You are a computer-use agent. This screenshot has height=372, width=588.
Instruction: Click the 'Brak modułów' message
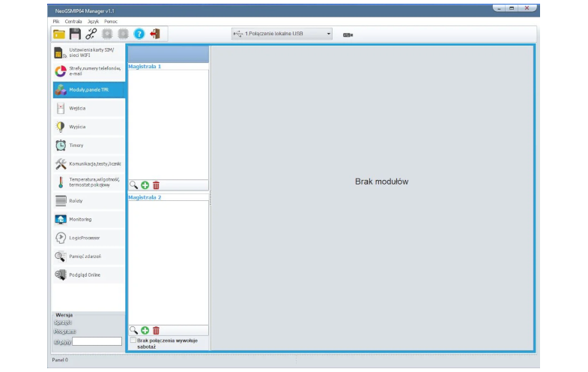click(382, 181)
